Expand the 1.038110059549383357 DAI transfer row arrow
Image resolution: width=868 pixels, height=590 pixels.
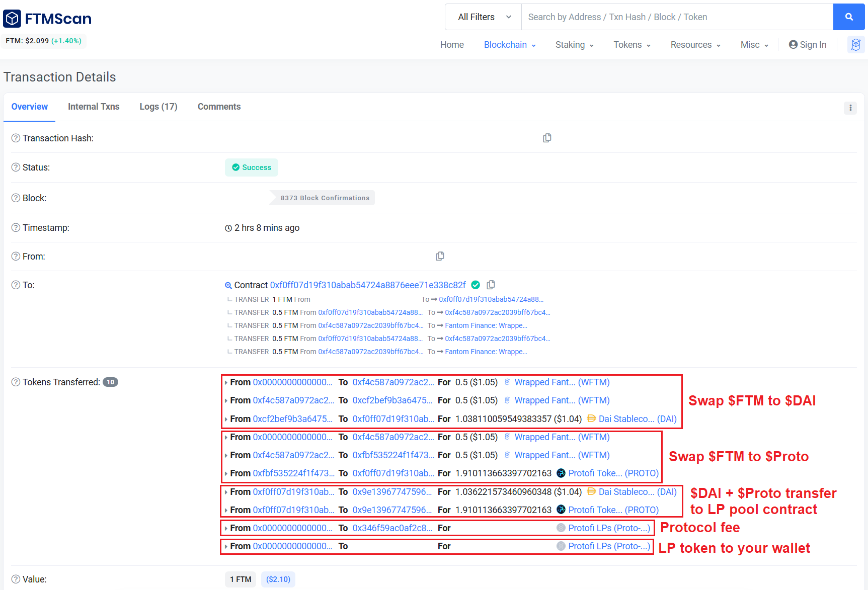pos(226,419)
